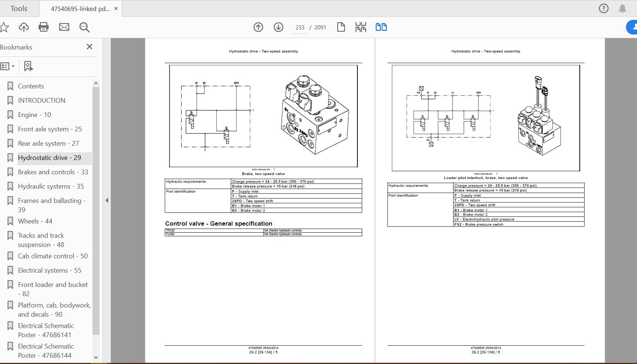The image size is (637, 364).
Task: Collapse the bookmarks pane with left arrow
Action: [107, 200]
